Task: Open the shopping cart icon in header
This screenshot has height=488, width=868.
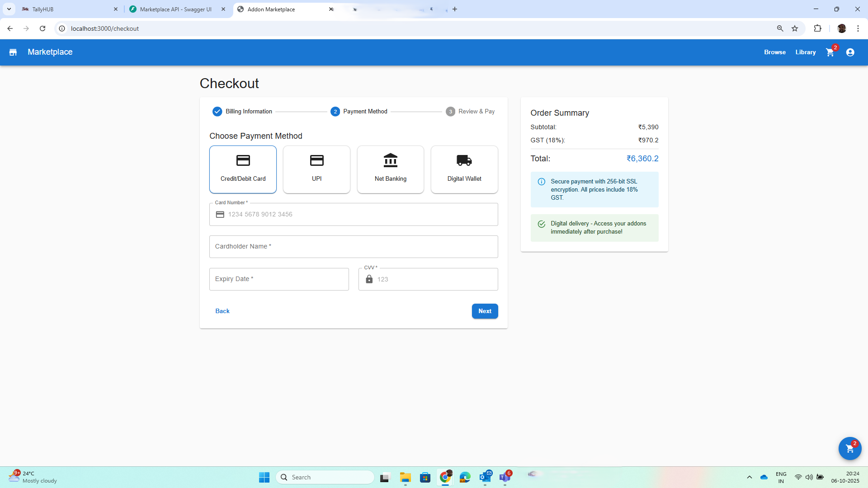Action: pyautogui.click(x=830, y=52)
